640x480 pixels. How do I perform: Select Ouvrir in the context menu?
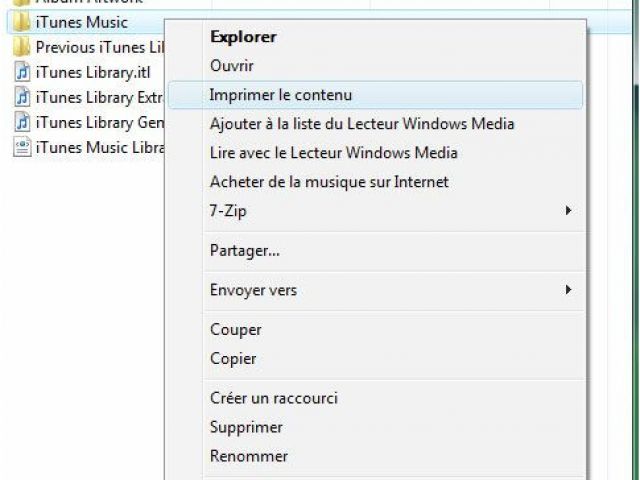tap(232, 66)
